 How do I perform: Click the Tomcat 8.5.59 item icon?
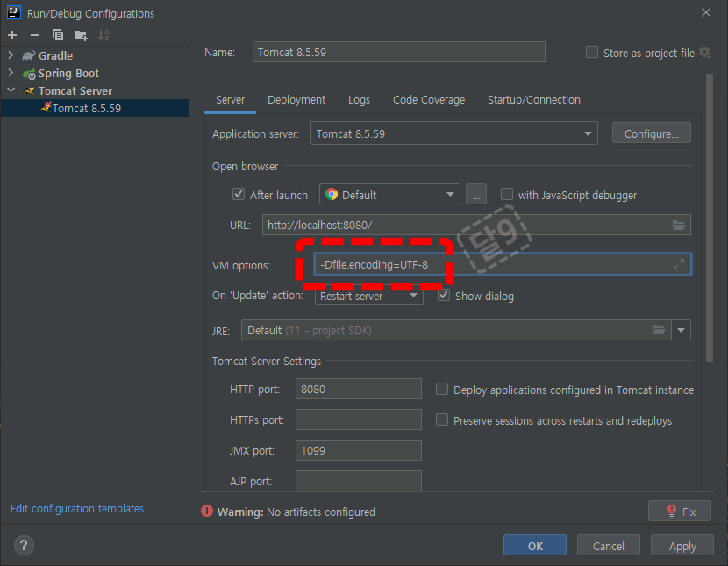[46, 107]
